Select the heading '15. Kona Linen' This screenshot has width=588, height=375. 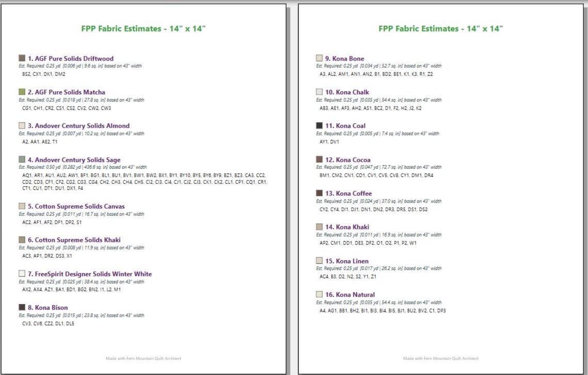click(347, 261)
